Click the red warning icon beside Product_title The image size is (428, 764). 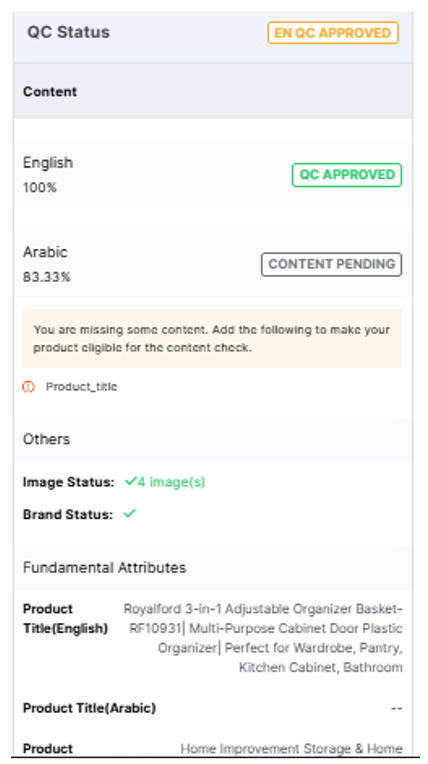click(x=29, y=387)
